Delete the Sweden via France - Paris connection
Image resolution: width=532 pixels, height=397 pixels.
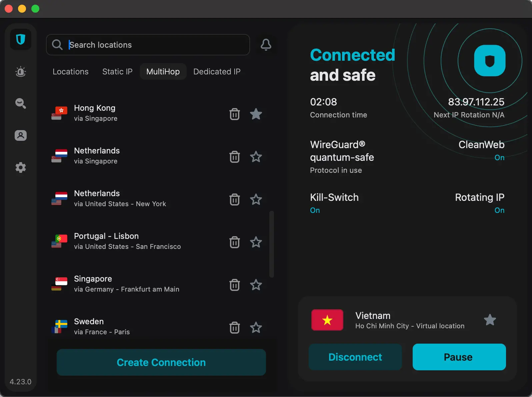tap(235, 328)
